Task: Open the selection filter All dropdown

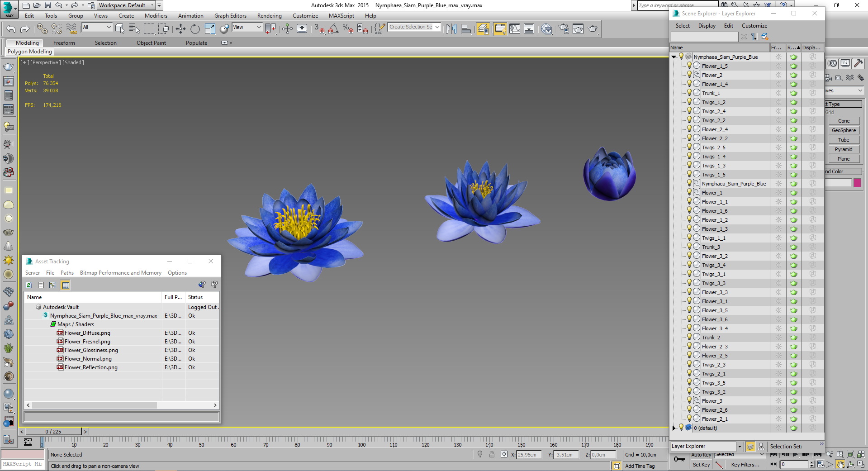Action: point(97,28)
